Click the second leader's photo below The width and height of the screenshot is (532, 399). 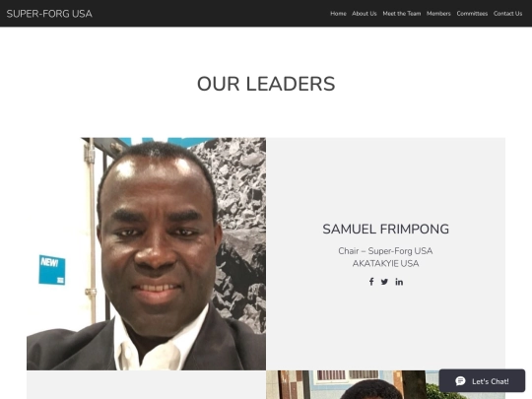[352, 385]
